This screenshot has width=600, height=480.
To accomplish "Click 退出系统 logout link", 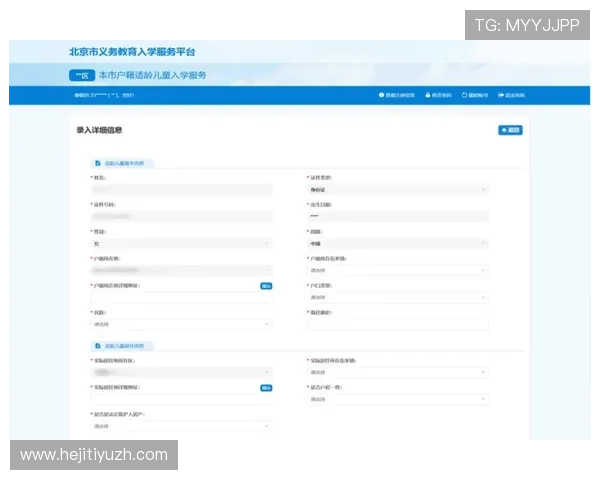I will (511, 95).
